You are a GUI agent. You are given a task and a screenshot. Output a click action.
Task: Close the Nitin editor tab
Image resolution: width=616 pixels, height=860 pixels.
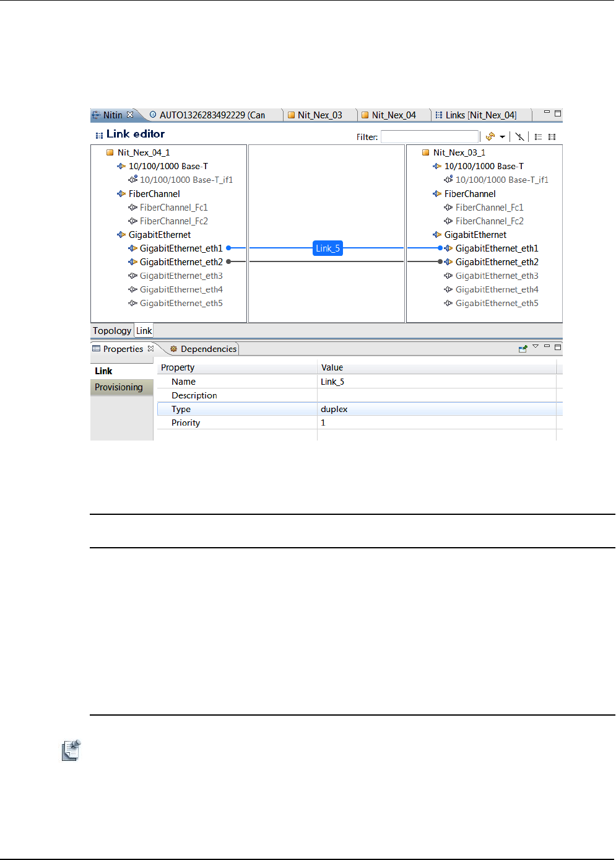(x=130, y=115)
